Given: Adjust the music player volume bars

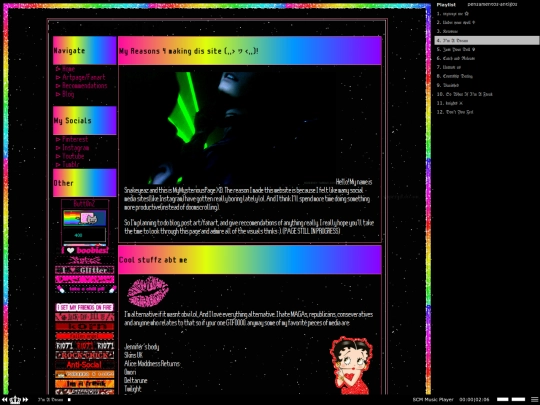Looking at the screenshot, I should pos(512,399).
